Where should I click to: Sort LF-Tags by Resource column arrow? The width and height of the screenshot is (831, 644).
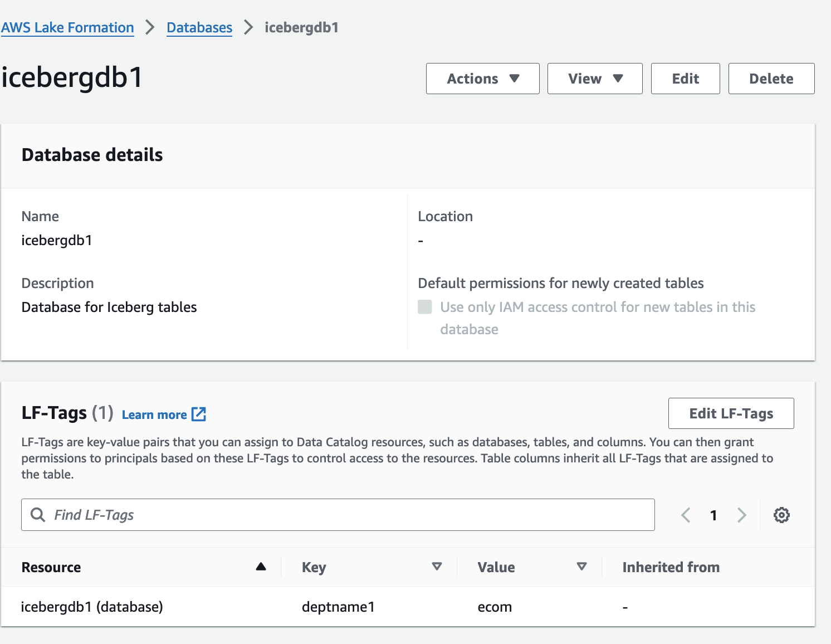point(261,567)
